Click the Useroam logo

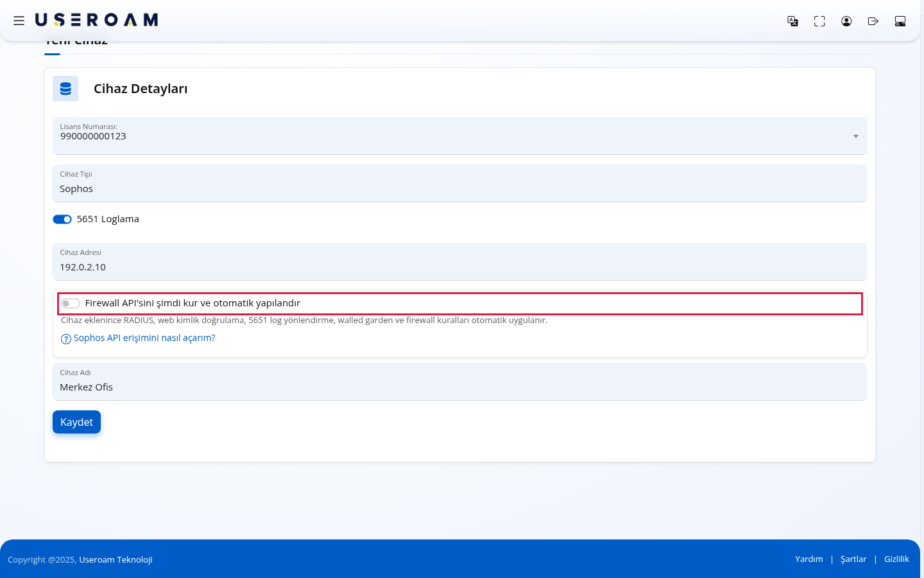click(x=97, y=21)
